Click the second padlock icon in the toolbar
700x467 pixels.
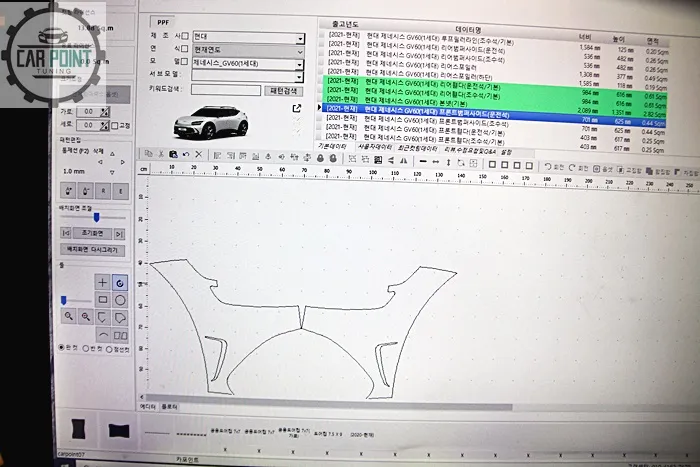coord(333,158)
